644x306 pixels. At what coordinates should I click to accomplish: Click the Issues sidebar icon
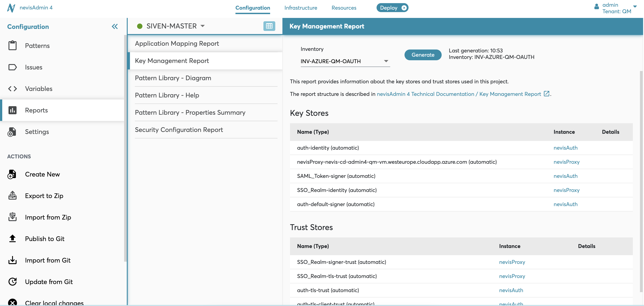pos(13,67)
